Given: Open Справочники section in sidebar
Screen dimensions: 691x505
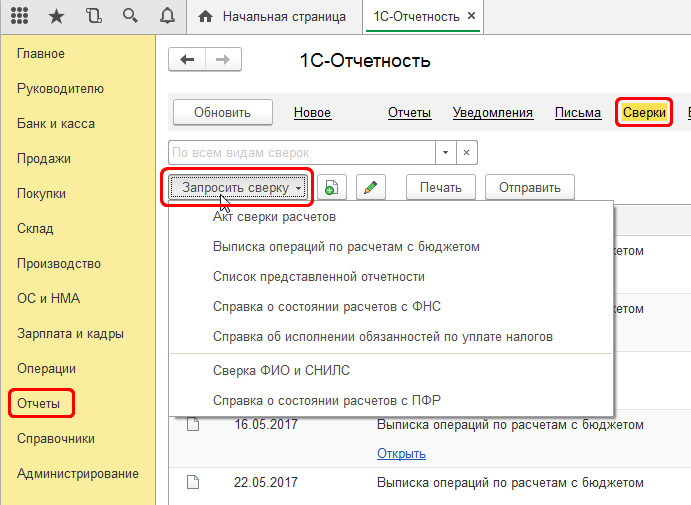Looking at the screenshot, I should (56, 439).
